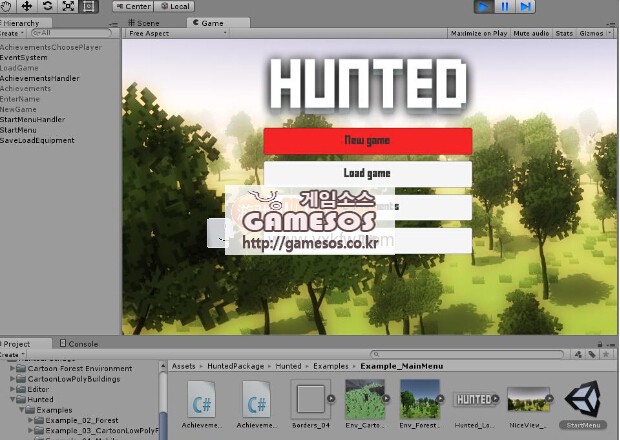Toggle Center pivot mode
The height and width of the screenshot is (440, 620).
pos(133,6)
